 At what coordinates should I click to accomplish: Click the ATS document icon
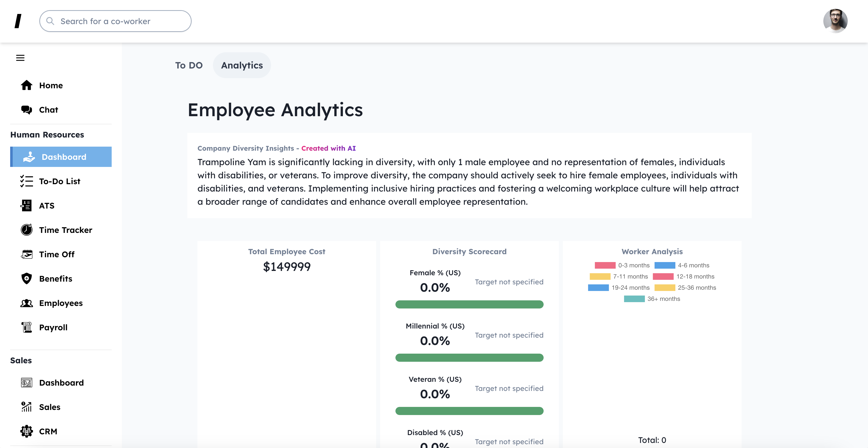[27, 205]
